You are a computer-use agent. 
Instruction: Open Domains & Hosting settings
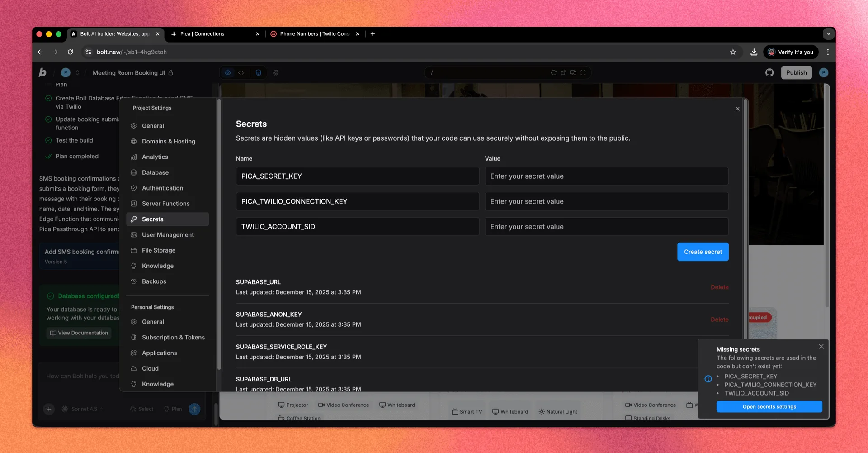point(167,141)
